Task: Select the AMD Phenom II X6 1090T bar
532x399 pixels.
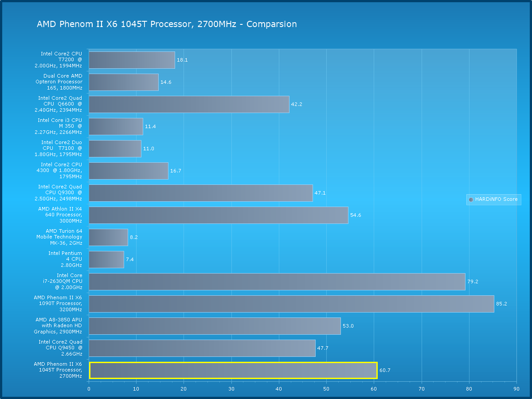Action: pos(291,304)
